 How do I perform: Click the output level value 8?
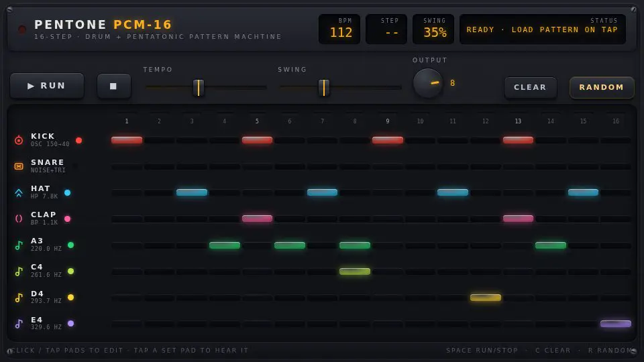453,83
